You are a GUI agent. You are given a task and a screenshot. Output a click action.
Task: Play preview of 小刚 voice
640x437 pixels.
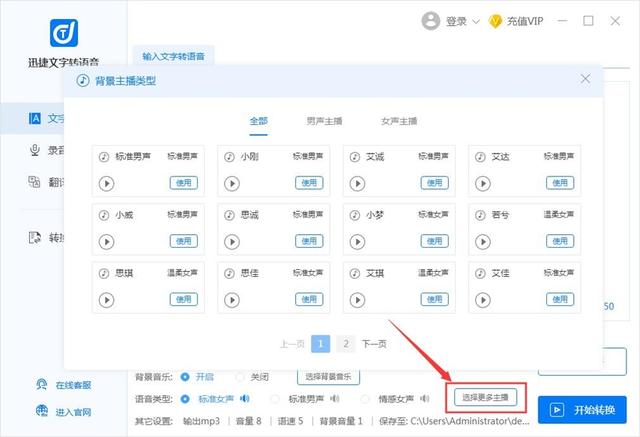[x=232, y=184]
